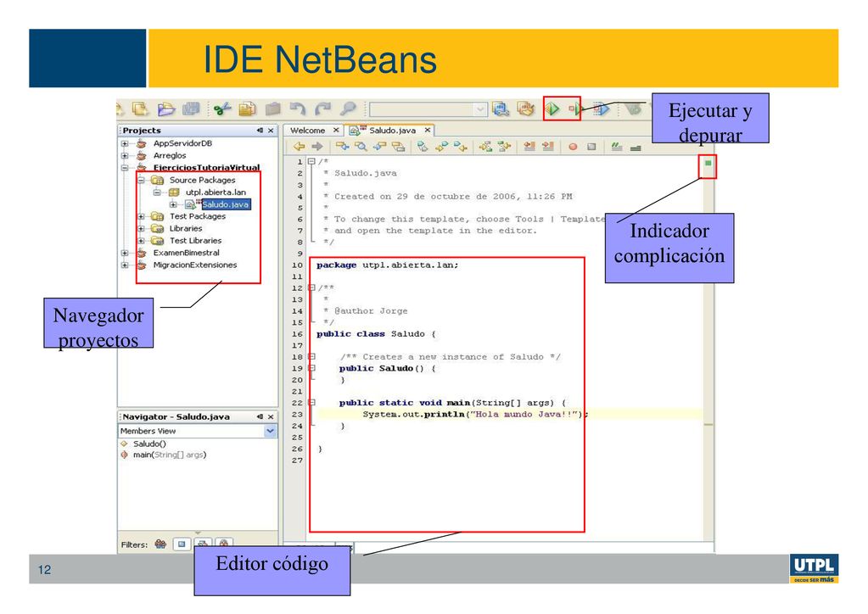Click the Build Main Project icon
868x614 pixels.
pos(501,109)
